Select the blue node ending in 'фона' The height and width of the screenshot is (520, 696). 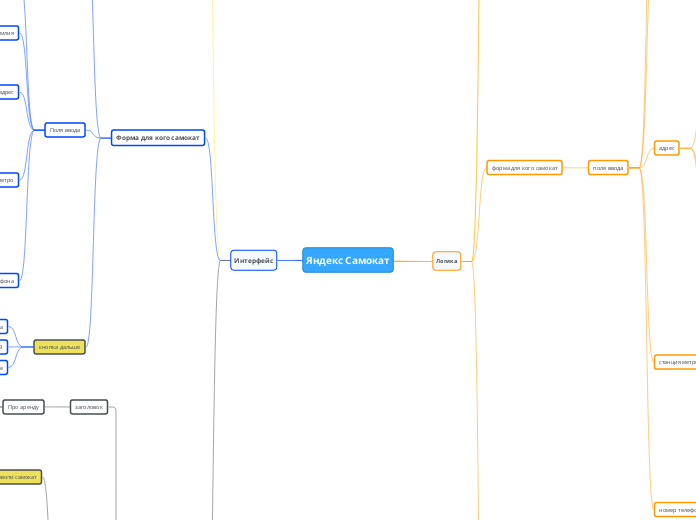8,281
